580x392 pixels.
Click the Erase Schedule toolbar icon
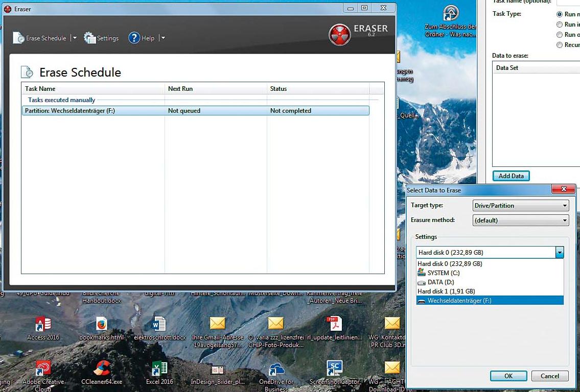tap(19, 38)
